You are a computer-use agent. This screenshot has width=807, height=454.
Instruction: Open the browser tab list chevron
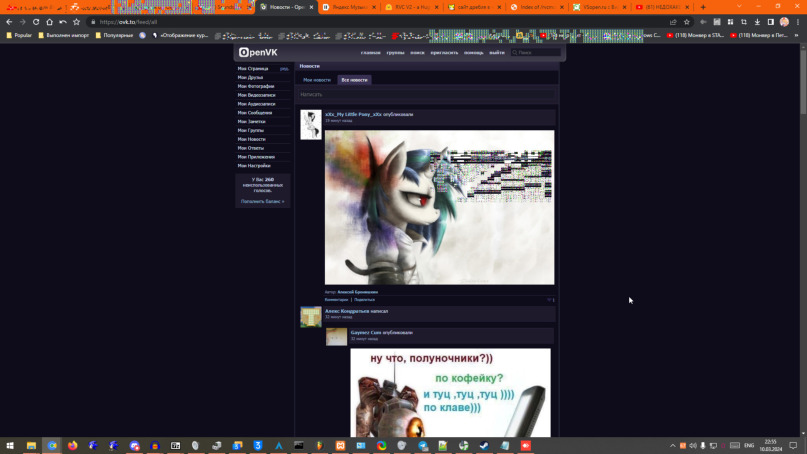tap(739, 6)
